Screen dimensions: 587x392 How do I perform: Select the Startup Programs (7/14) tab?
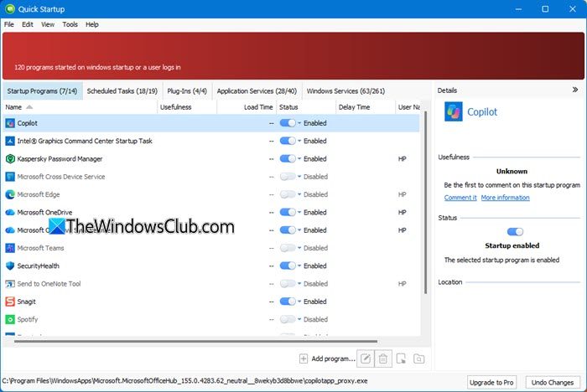(42, 91)
